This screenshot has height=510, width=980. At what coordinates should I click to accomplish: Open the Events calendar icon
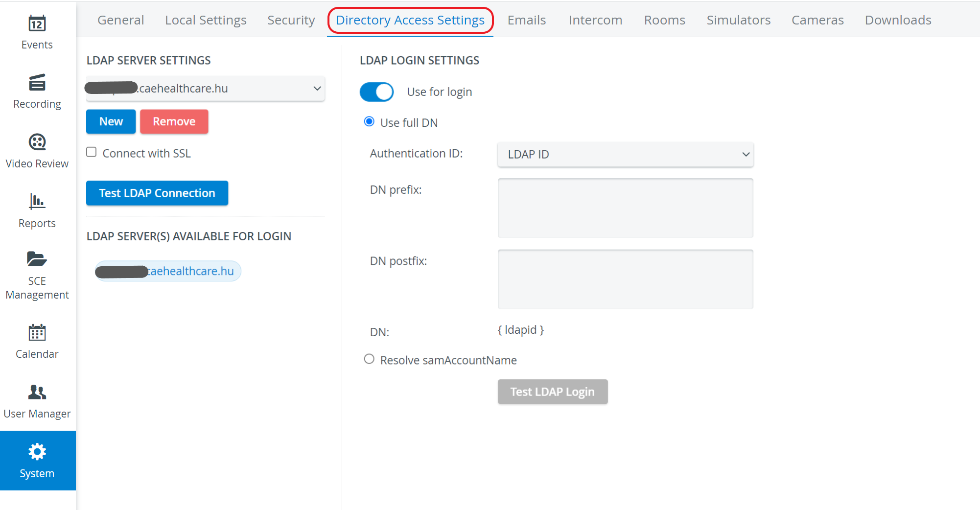[37, 23]
